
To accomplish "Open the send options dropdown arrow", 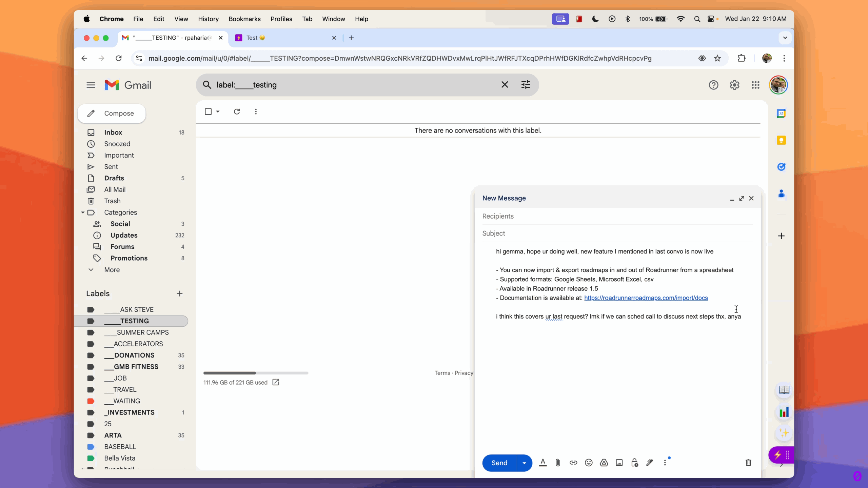I will click(x=524, y=463).
